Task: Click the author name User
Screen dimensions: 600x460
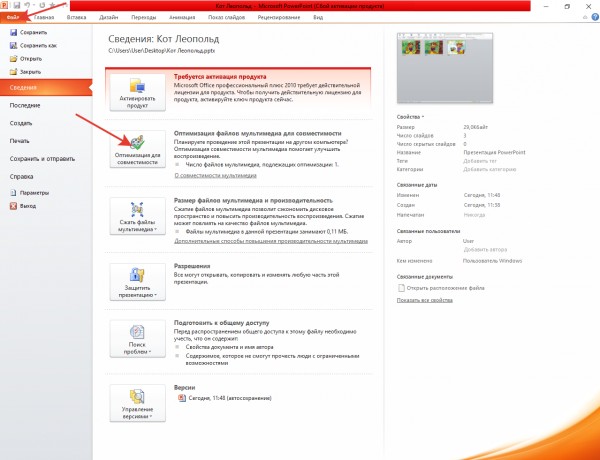Action: (468, 241)
